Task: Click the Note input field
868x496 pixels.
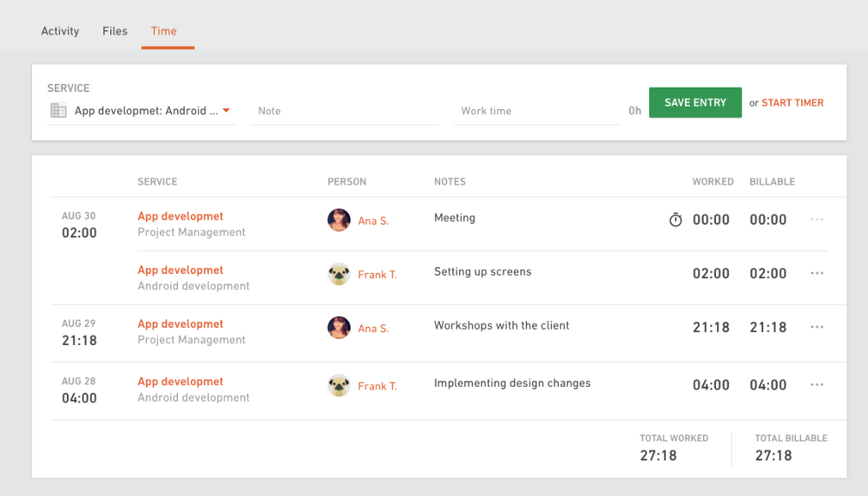Action: tap(344, 111)
